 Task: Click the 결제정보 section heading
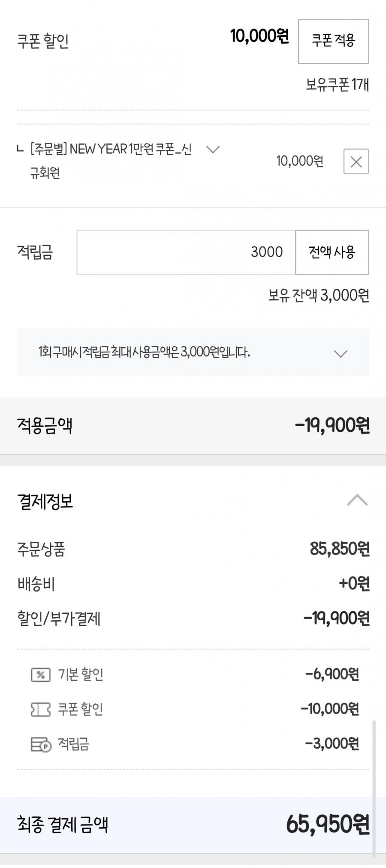pyautogui.click(x=45, y=501)
